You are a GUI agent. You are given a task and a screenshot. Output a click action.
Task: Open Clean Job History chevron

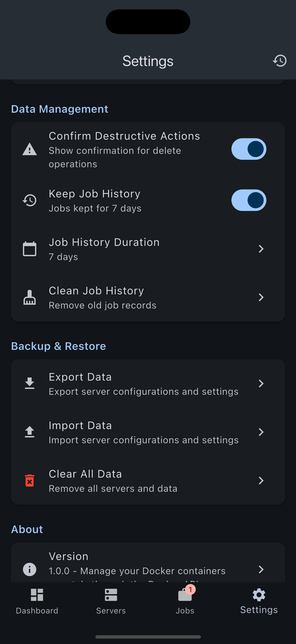tap(261, 297)
